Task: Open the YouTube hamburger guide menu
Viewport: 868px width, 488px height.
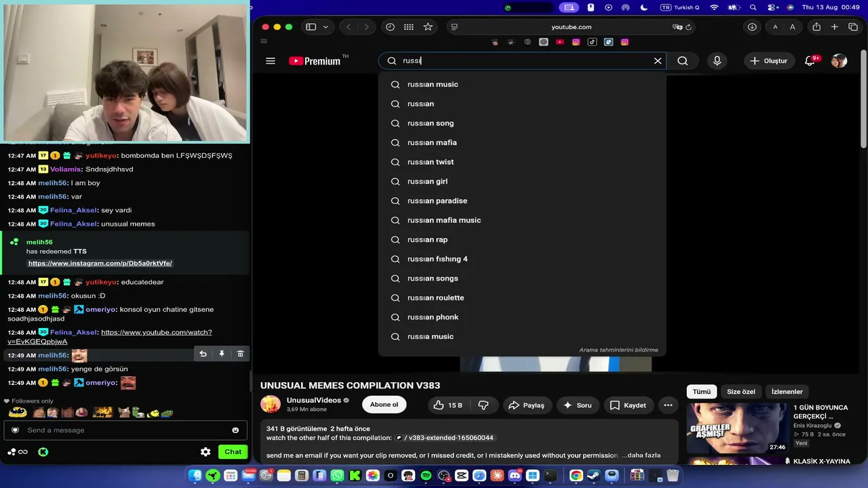Action: (271, 61)
